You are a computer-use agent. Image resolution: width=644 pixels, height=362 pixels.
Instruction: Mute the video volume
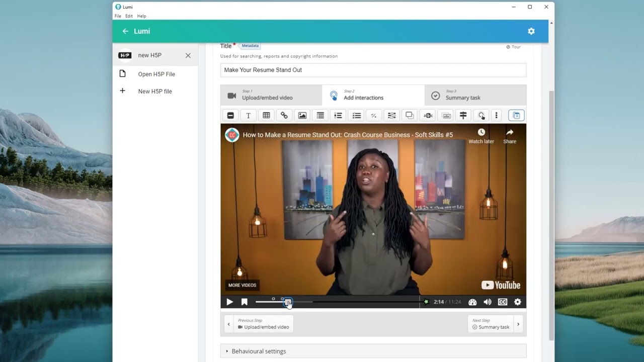click(488, 302)
